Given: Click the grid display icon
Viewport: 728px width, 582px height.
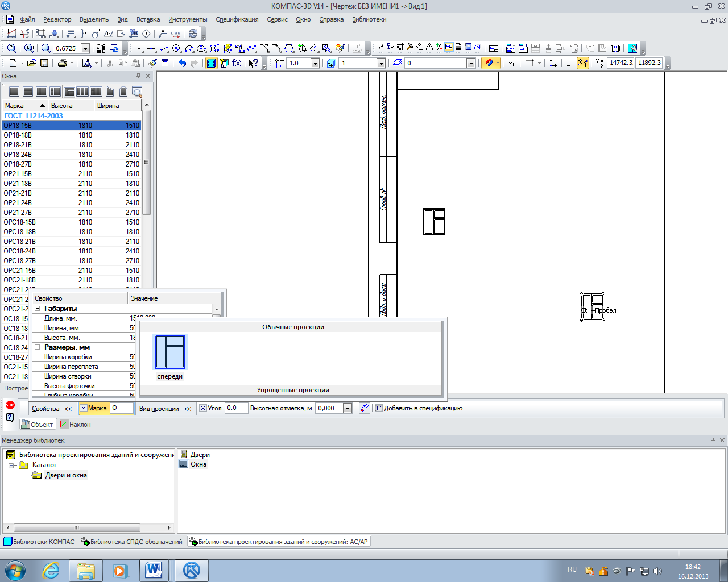Looking at the screenshot, I should [530, 63].
